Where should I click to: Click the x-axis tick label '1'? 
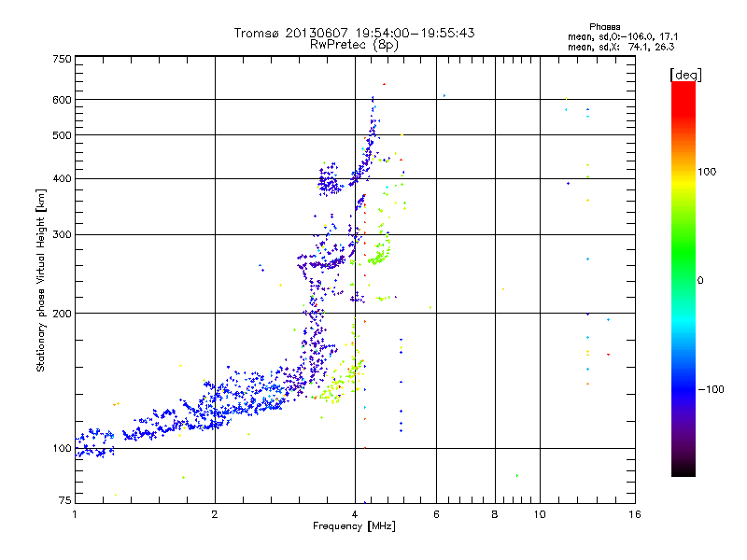(x=75, y=514)
